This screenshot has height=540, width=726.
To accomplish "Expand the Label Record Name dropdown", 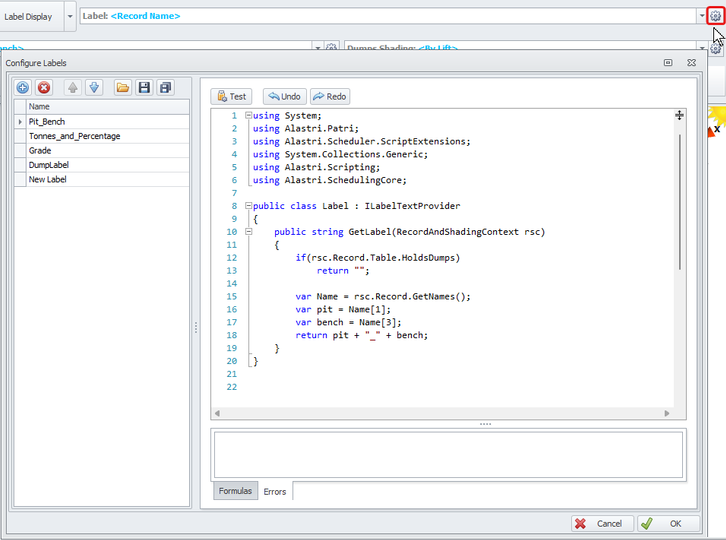I will 701,16.
